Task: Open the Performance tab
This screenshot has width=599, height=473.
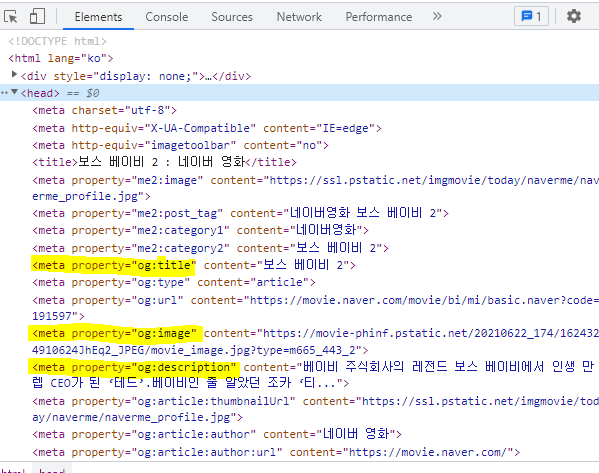Action: coord(379,17)
